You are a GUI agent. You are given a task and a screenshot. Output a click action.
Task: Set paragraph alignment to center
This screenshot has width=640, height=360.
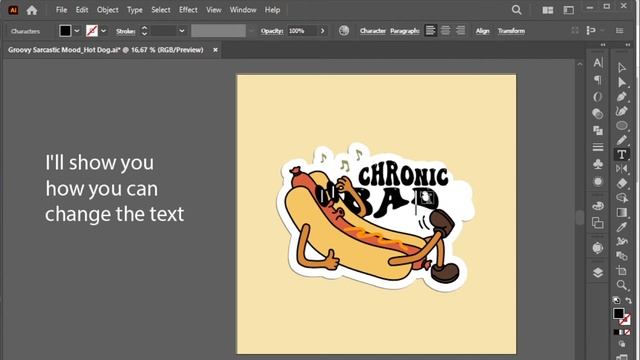point(446,31)
